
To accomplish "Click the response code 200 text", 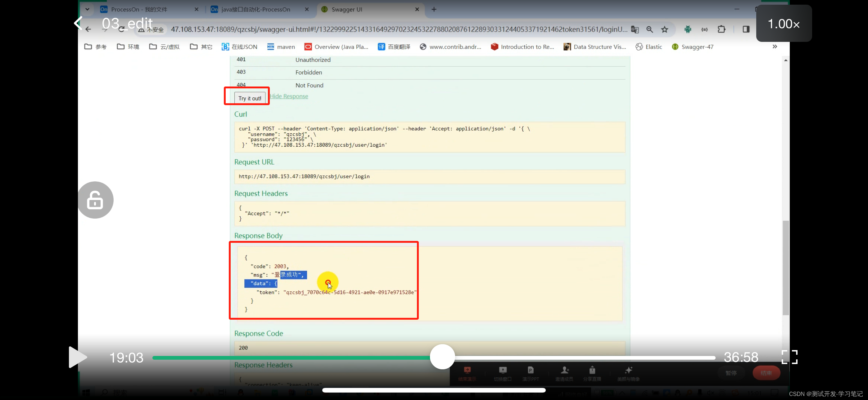I will click(243, 348).
